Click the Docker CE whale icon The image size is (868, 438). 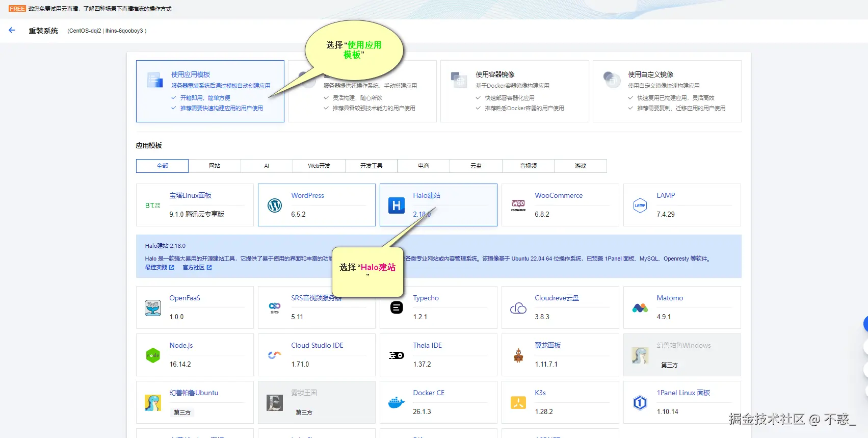click(397, 403)
